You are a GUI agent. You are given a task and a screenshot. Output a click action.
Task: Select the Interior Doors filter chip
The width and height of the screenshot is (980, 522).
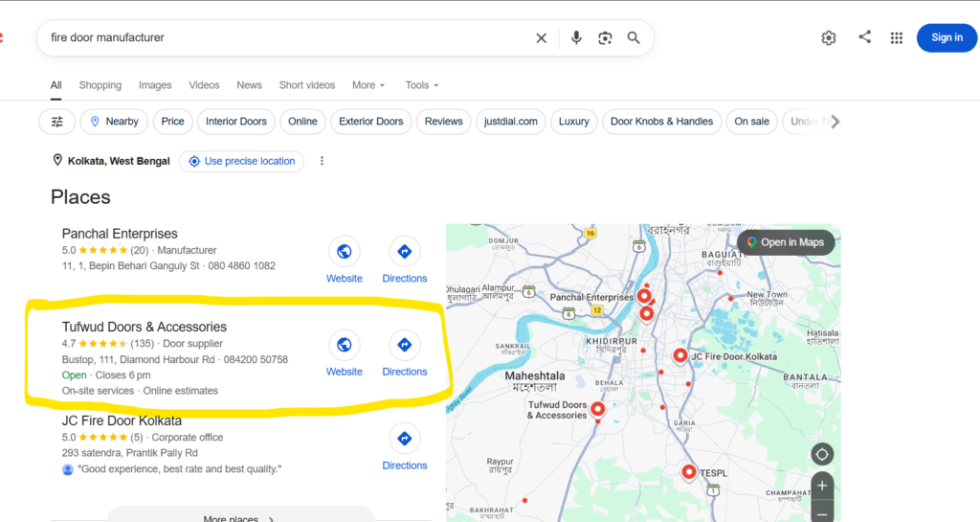coord(236,122)
